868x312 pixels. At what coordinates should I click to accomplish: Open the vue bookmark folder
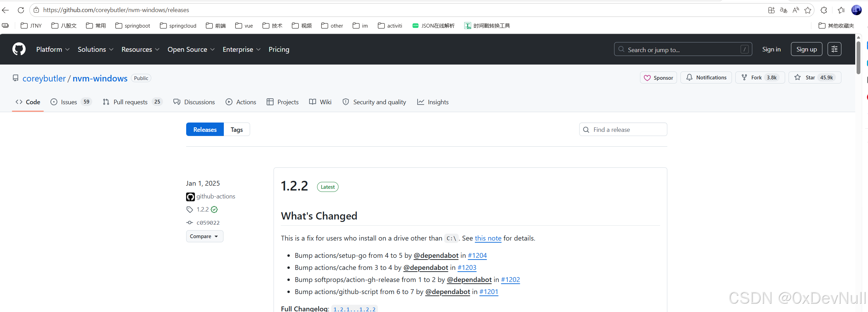coord(244,26)
